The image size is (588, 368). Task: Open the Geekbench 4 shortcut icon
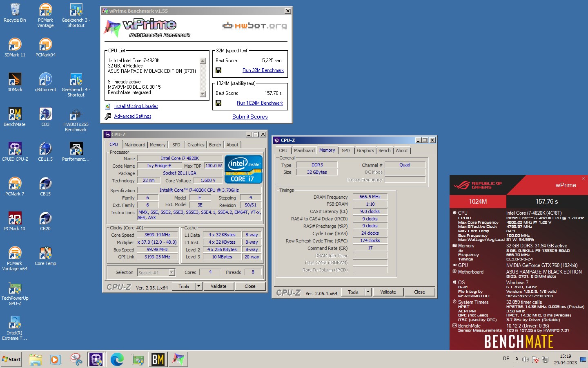pyautogui.click(x=76, y=85)
